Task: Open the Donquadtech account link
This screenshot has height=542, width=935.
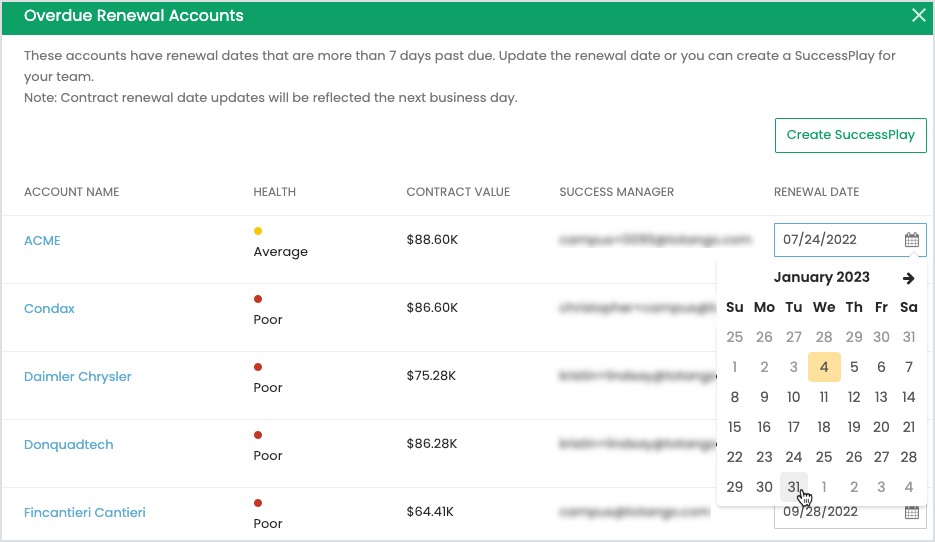Action: click(68, 445)
